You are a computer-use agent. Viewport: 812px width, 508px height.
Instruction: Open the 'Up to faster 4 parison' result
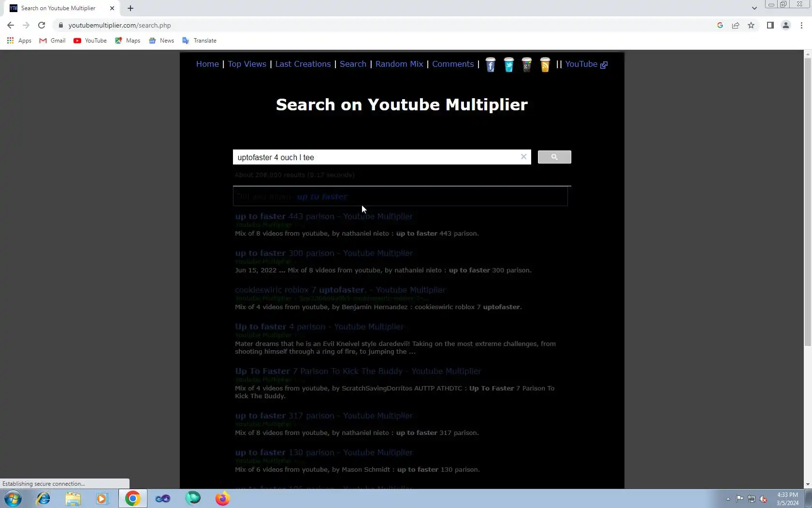tap(319, 327)
